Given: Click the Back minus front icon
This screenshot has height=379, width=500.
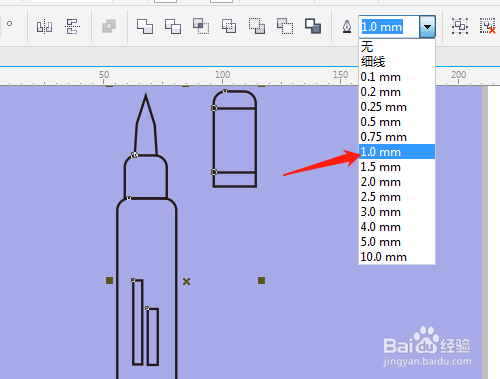Looking at the screenshot, I should coord(285,26).
